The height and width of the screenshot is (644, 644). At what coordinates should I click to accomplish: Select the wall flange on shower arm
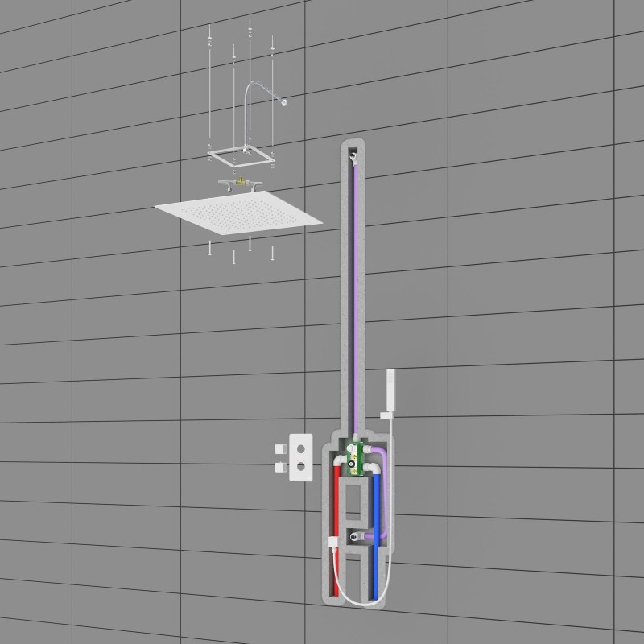285,101
